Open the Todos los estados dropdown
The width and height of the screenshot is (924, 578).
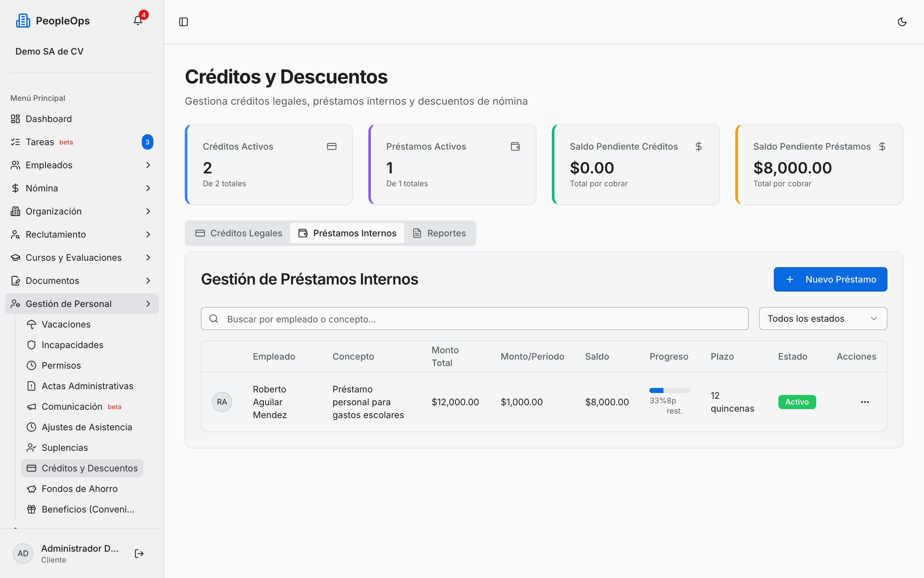823,319
